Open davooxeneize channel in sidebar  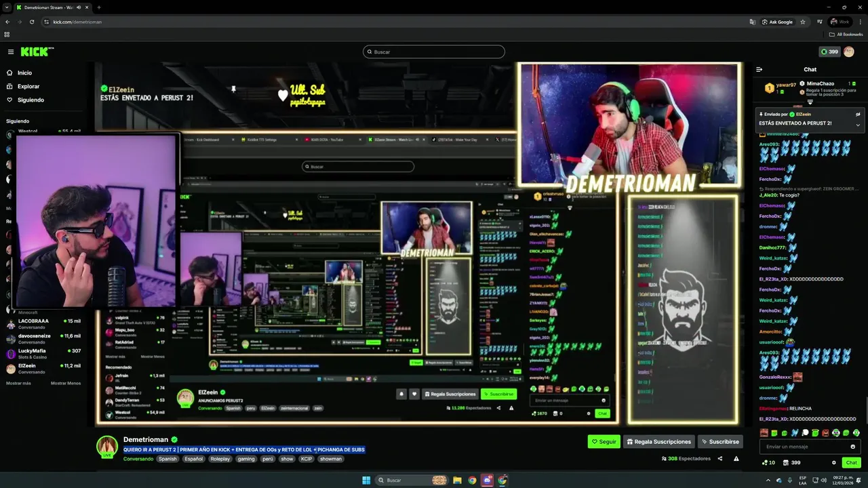click(43, 338)
